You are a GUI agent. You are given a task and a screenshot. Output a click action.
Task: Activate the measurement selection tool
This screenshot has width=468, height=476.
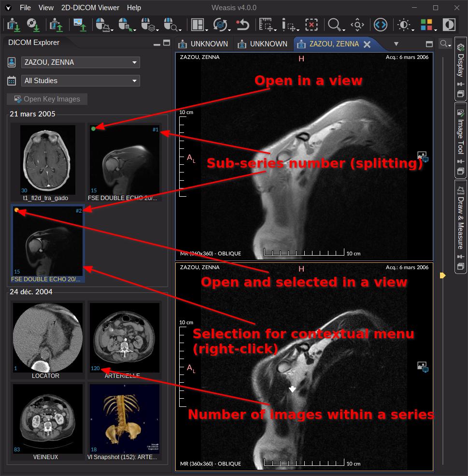(266, 25)
